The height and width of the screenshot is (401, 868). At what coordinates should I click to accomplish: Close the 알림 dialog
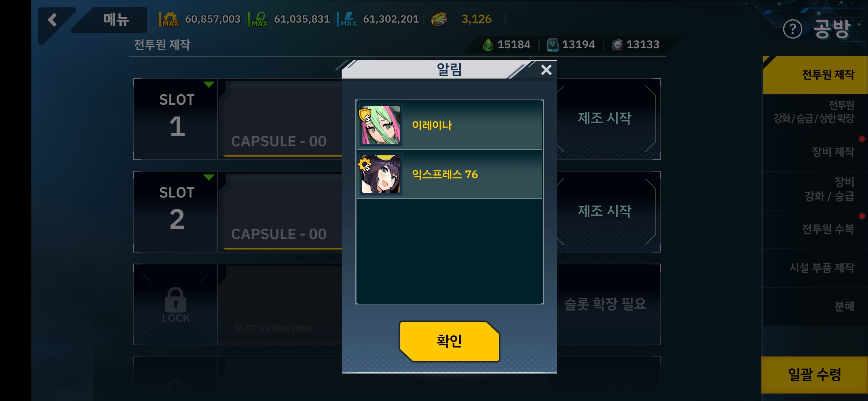click(546, 70)
